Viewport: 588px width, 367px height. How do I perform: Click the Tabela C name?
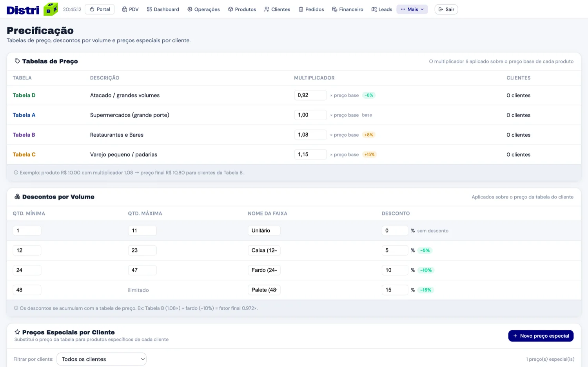(24, 154)
